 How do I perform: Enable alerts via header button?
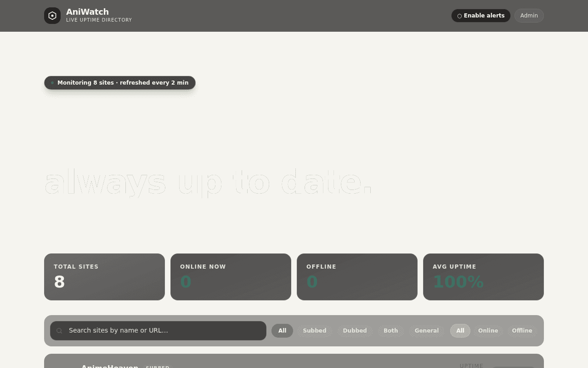tap(481, 16)
